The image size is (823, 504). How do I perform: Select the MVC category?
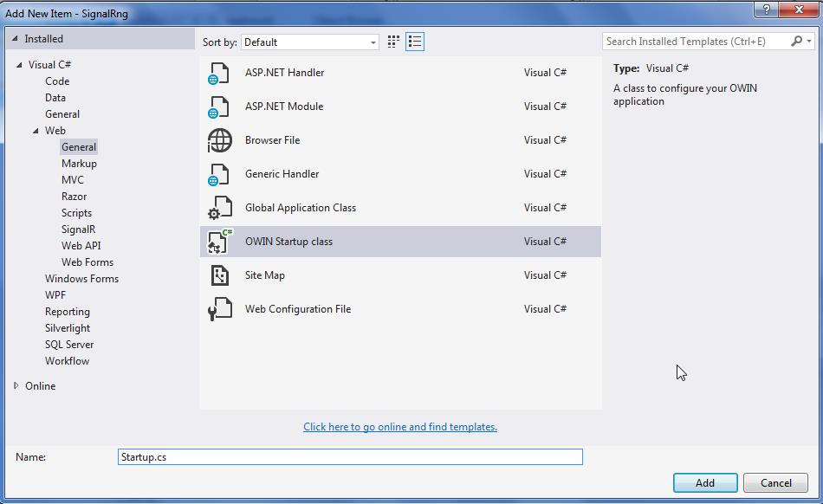73,180
